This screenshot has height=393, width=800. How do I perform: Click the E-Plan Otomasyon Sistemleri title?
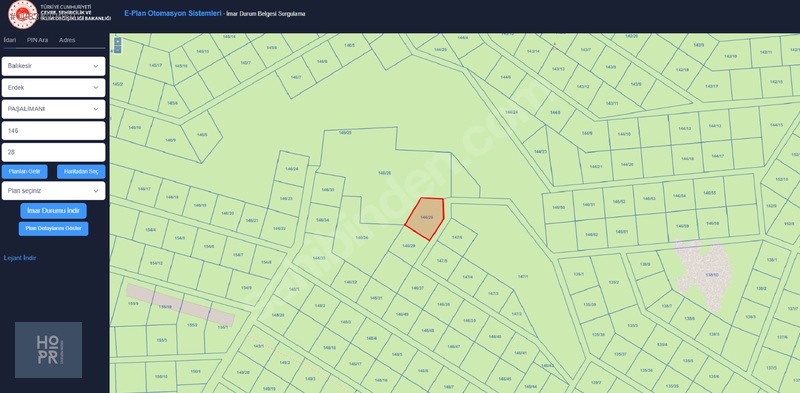(x=172, y=14)
